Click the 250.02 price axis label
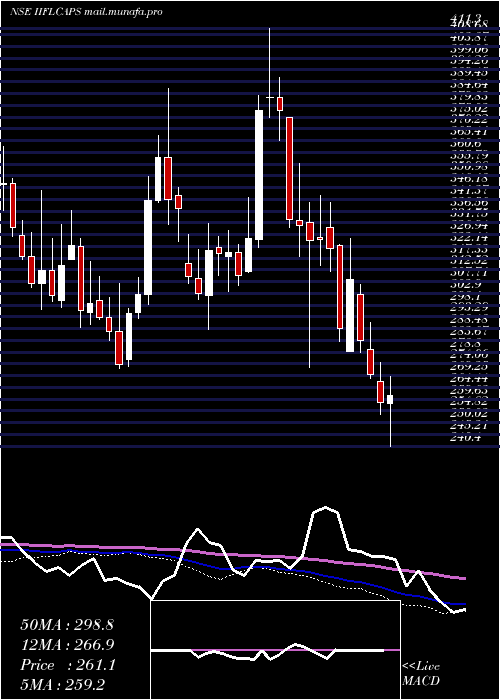 [x=469, y=414]
